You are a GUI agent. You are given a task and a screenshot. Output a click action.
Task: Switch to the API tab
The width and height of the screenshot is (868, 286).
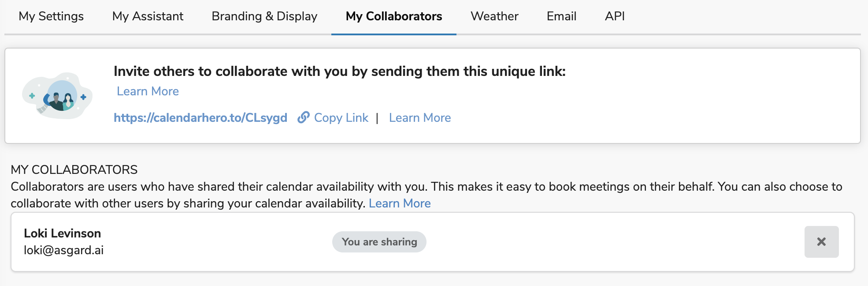615,16
